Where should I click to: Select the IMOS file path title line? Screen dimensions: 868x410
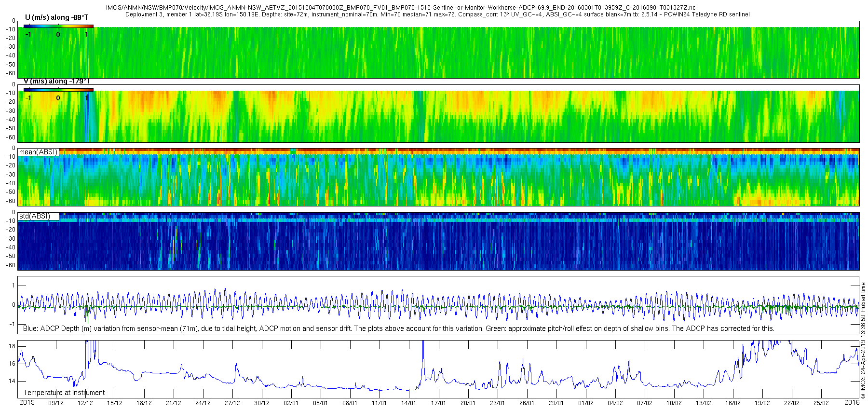pos(401,8)
